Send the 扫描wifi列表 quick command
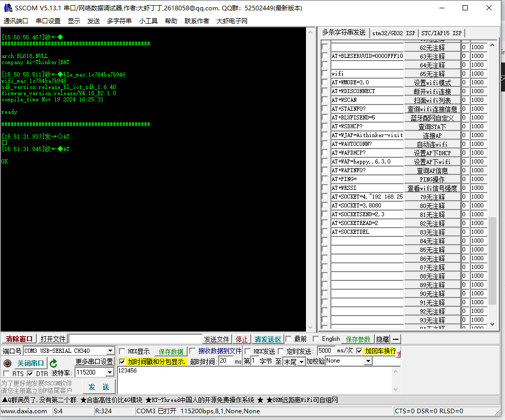This screenshot has width=505, height=420. point(433,100)
